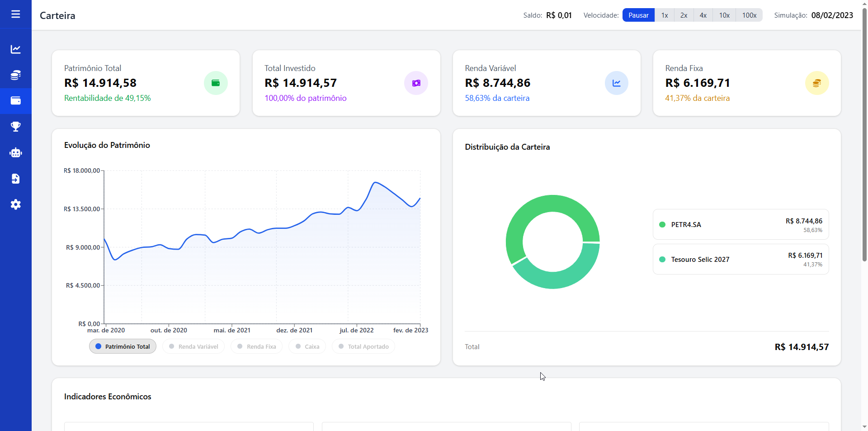The width and height of the screenshot is (868, 431).
Task: Click the vertical page scrollbar
Action: click(x=864, y=136)
